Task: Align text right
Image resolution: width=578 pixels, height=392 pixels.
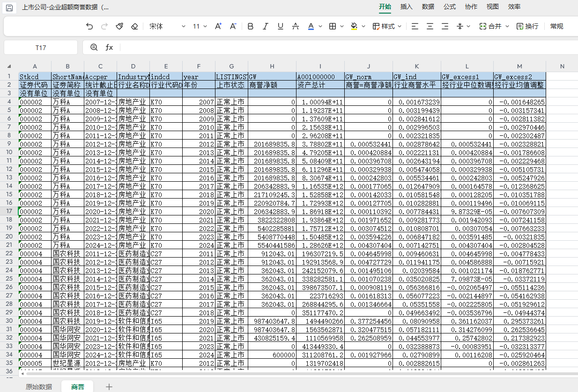Action: pos(445,26)
